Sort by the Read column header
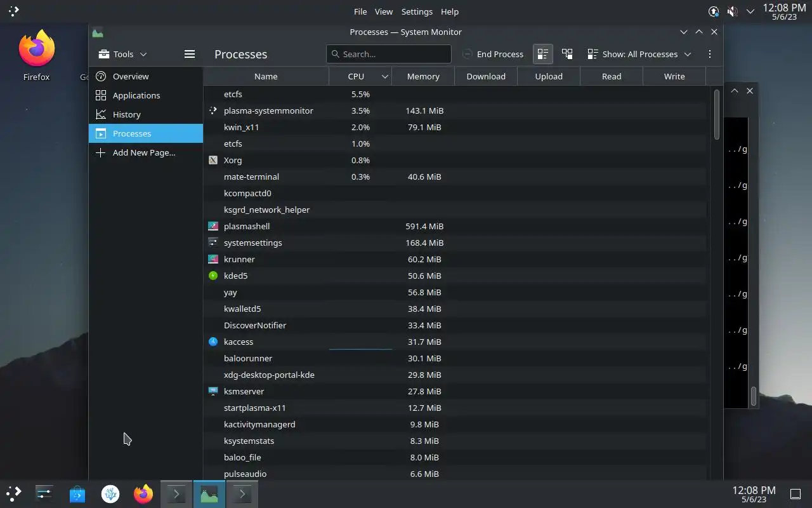The width and height of the screenshot is (812, 508). click(612, 76)
